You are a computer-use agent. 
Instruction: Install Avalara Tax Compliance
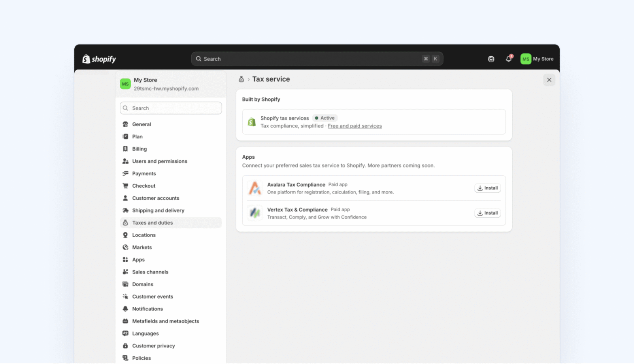click(487, 188)
